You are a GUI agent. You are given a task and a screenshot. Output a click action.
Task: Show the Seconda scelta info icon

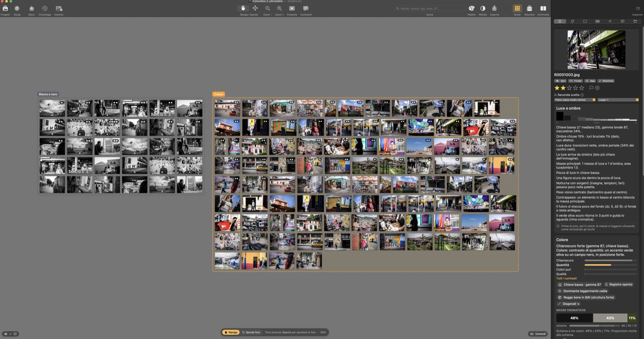click(x=582, y=95)
